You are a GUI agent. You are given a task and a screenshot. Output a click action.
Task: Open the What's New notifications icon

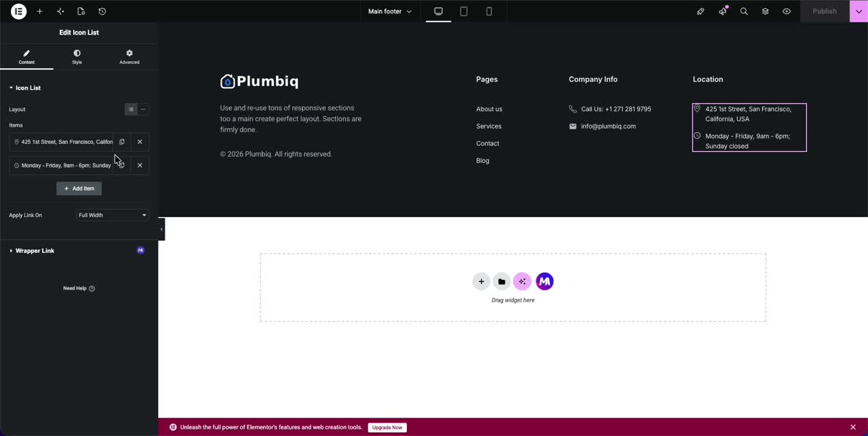click(x=722, y=12)
